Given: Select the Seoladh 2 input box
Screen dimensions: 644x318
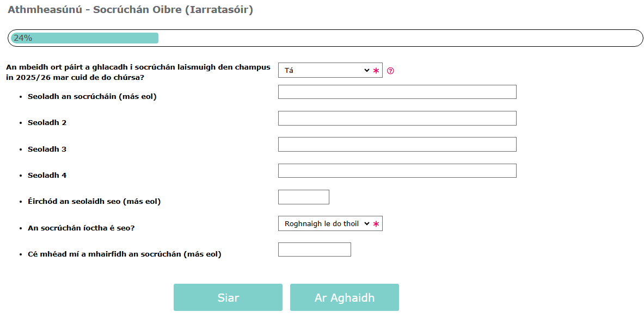Looking at the screenshot, I should click(397, 118).
